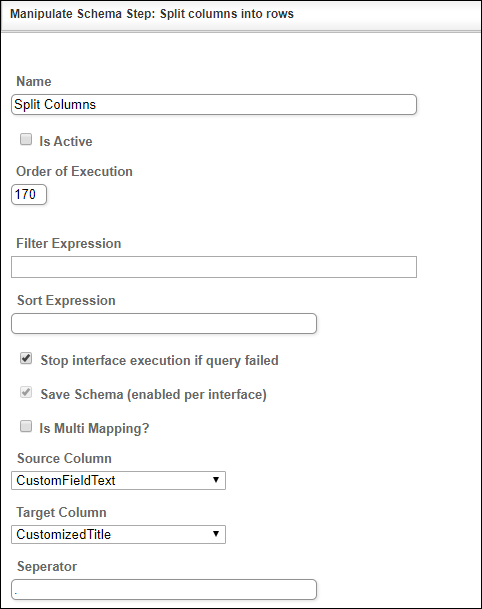Viewport: 482px width, 609px height.
Task: Toggle the Save Schema checkbox
Action: coord(26,392)
